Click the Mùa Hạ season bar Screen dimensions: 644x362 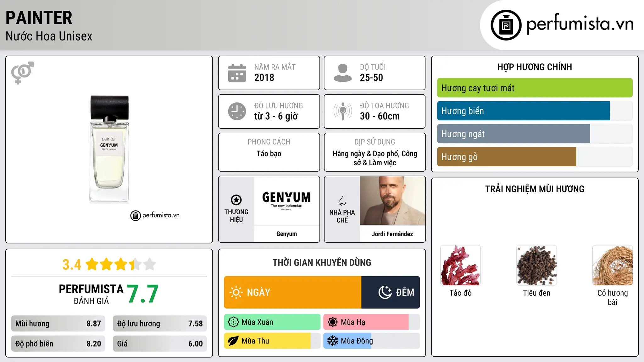click(x=371, y=322)
